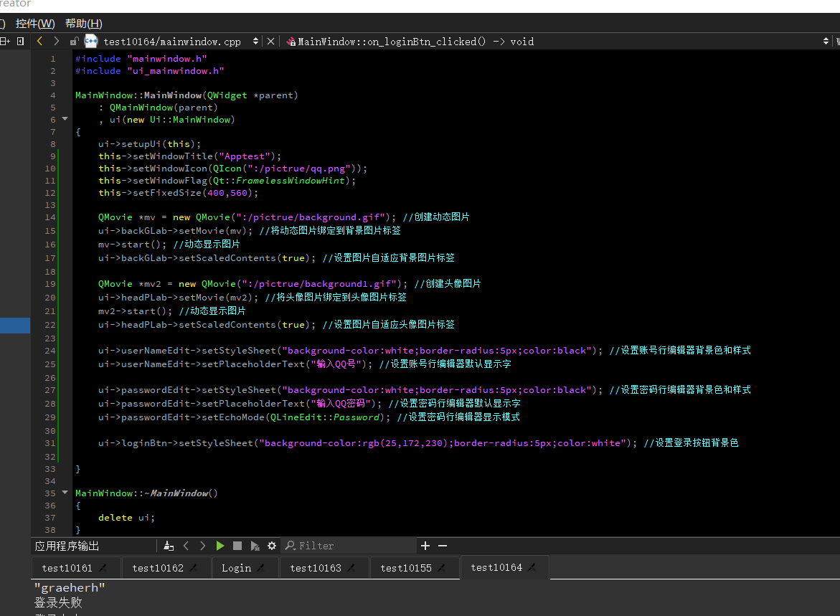Screen dimensions: 840x616
Task: Go to next output item arrow
Action: click(x=202, y=546)
